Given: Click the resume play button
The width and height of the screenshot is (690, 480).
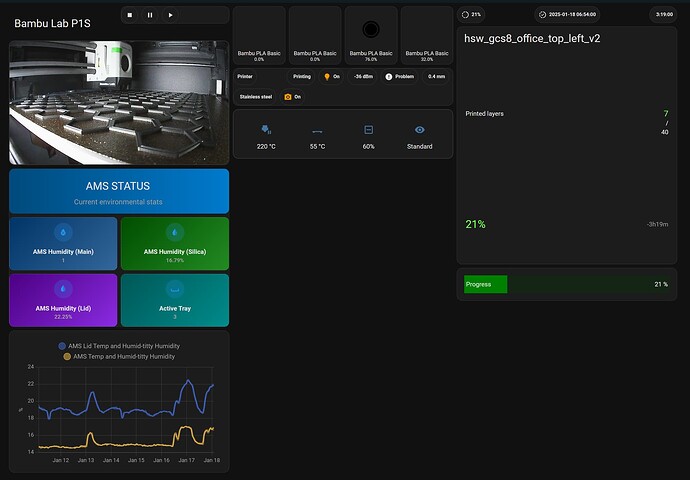Looking at the screenshot, I should pyautogui.click(x=171, y=15).
